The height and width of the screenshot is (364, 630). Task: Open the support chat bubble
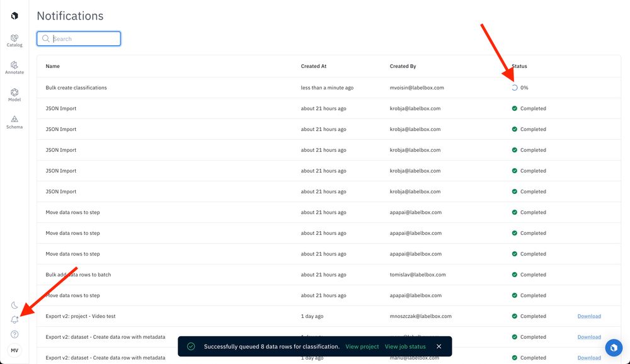pos(613,347)
